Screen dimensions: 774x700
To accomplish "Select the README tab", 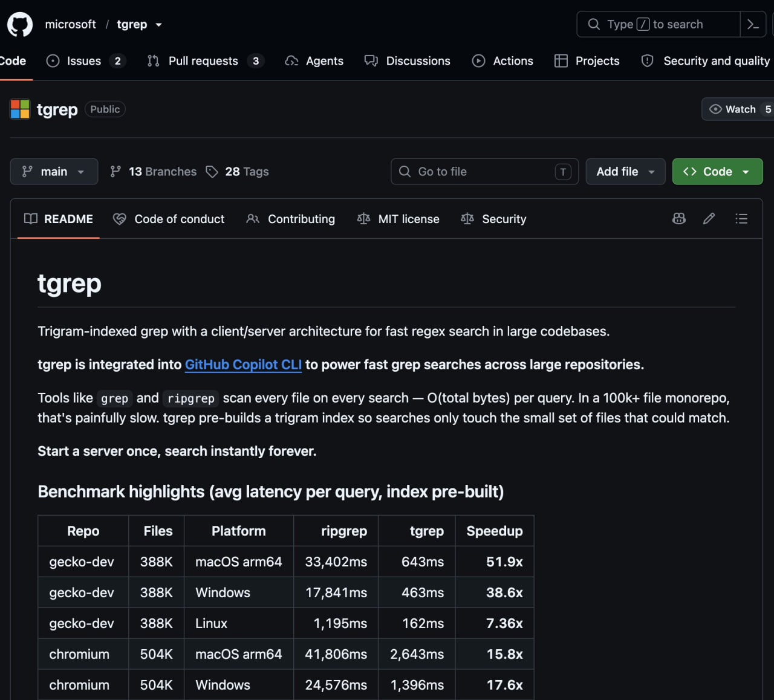I will pos(59,219).
